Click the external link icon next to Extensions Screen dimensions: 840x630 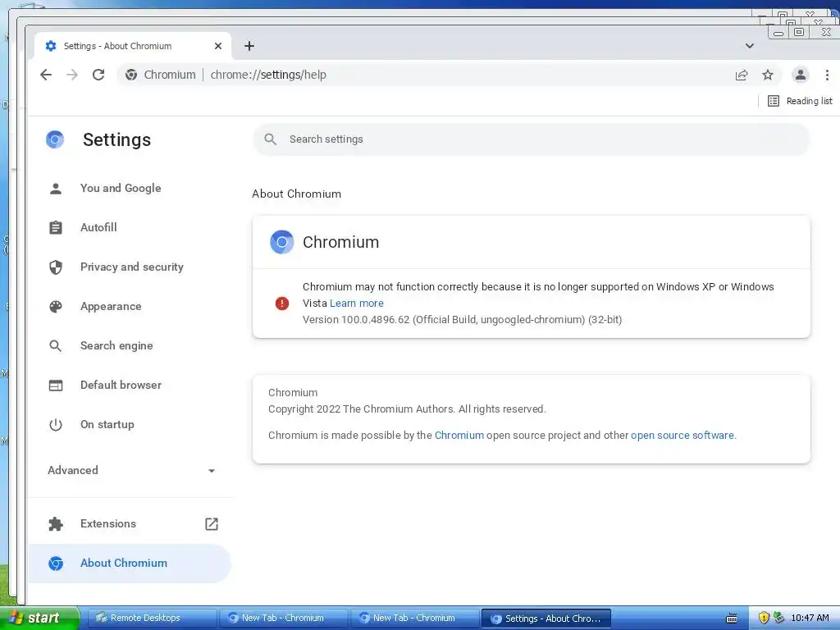click(x=212, y=524)
